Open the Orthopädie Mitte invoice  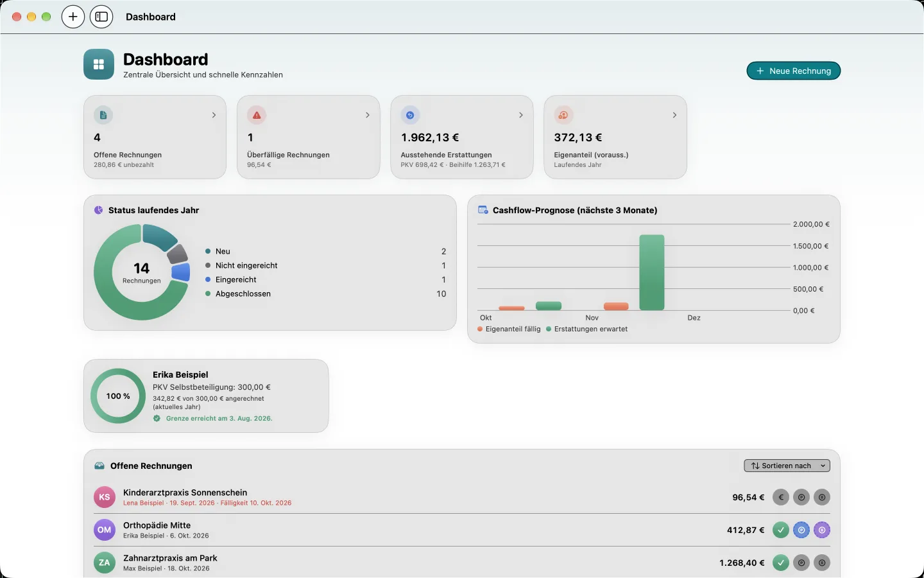click(462, 530)
